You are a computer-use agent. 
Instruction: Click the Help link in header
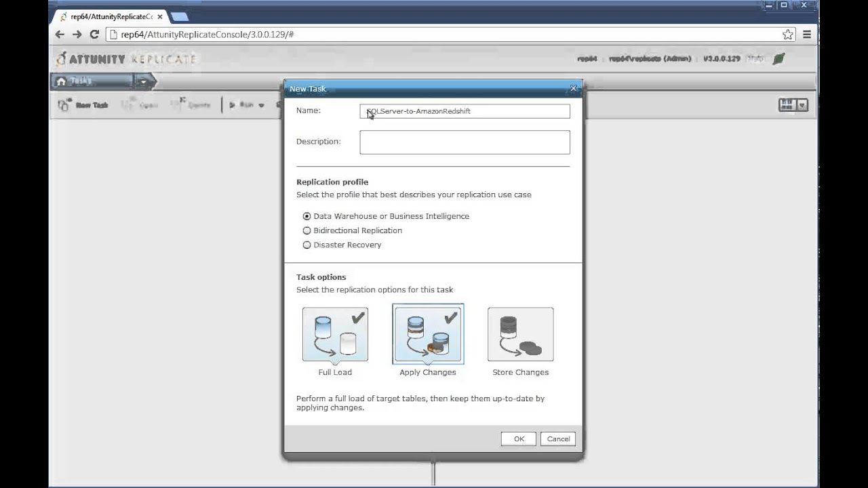(755, 59)
